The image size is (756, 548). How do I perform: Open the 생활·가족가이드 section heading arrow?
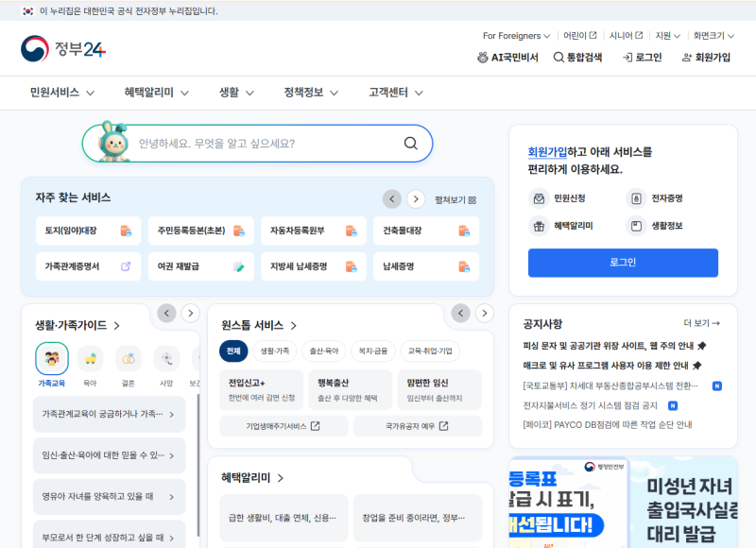pyautogui.click(x=116, y=326)
